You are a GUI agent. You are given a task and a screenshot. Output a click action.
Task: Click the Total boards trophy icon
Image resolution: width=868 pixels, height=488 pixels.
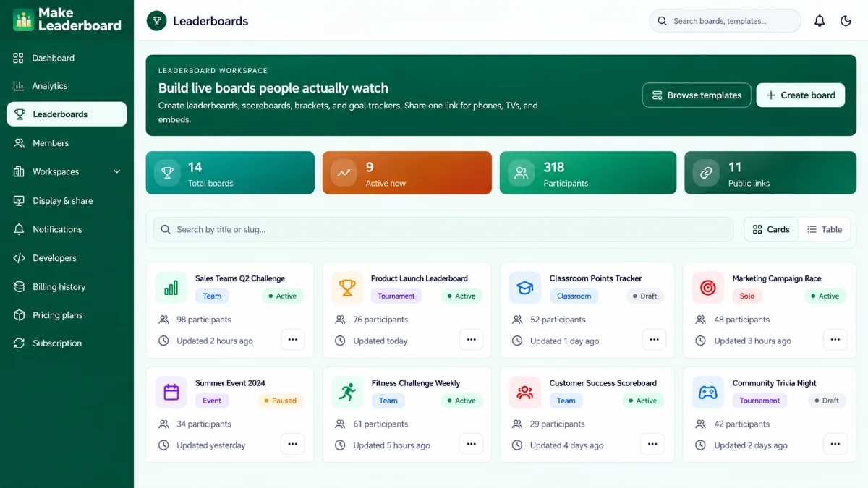click(167, 173)
